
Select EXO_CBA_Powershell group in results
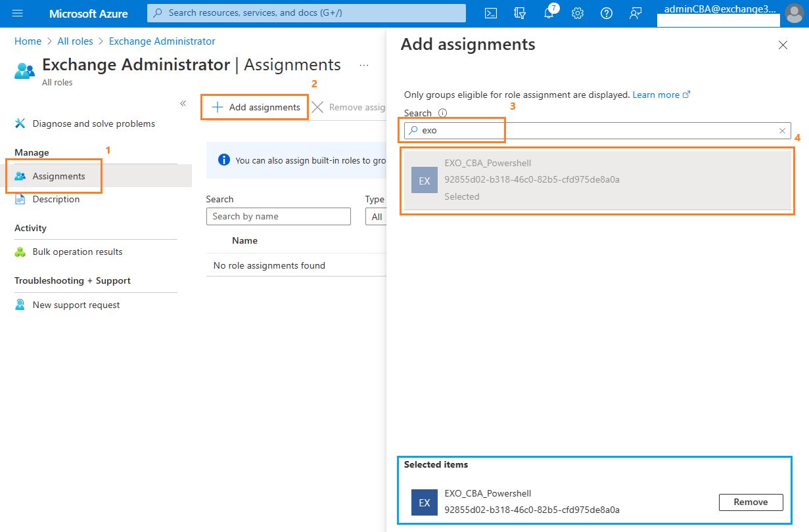coord(597,181)
